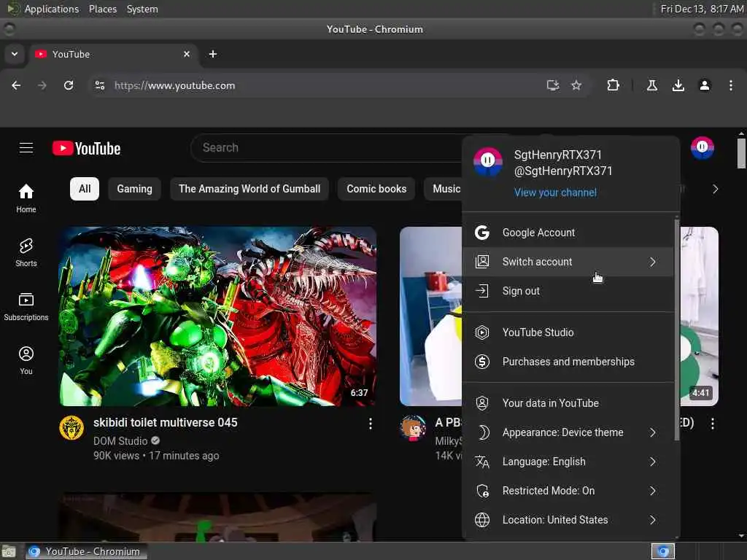Reload the YouTube page
The height and width of the screenshot is (560, 747).
click(69, 85)
